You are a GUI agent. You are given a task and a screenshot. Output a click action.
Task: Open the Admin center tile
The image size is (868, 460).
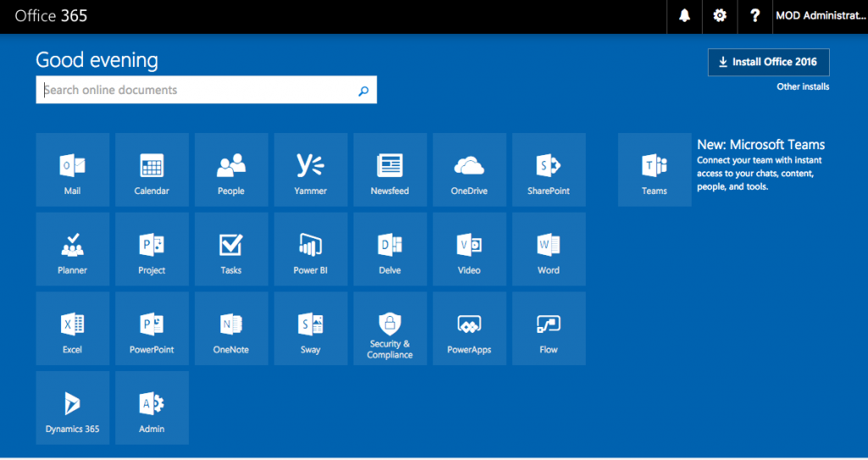point(152,408)
